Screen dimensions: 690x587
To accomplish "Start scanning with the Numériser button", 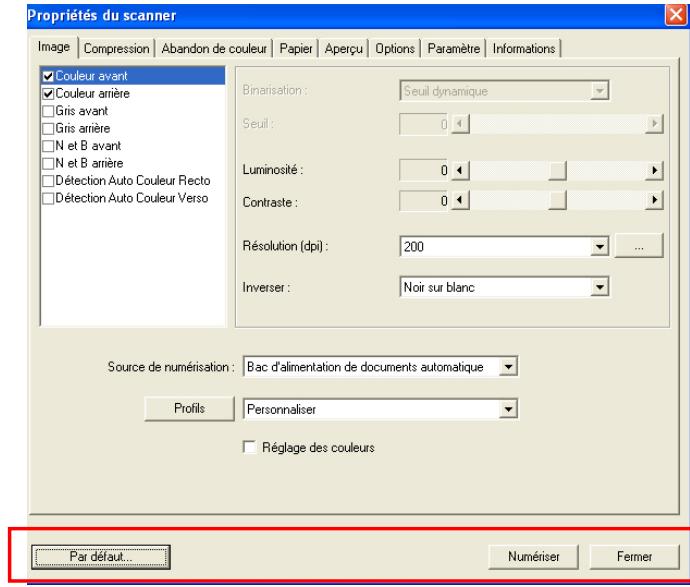I will pyautogui.click(x=533, y=557).
